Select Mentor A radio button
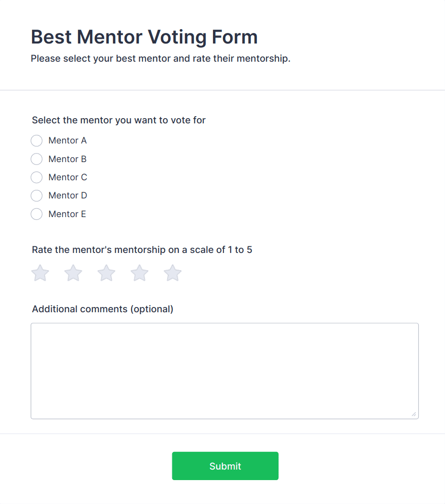 (x=37, y=141)
